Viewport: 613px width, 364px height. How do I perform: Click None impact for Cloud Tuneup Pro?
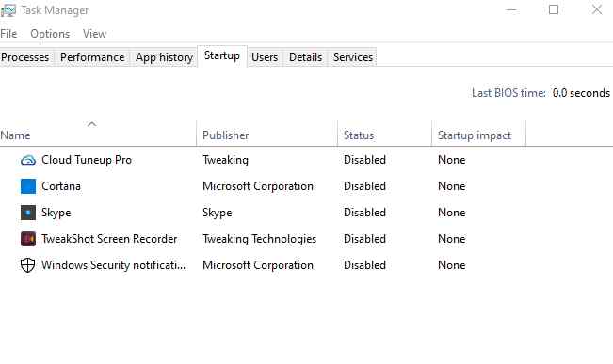click(452, 160)
